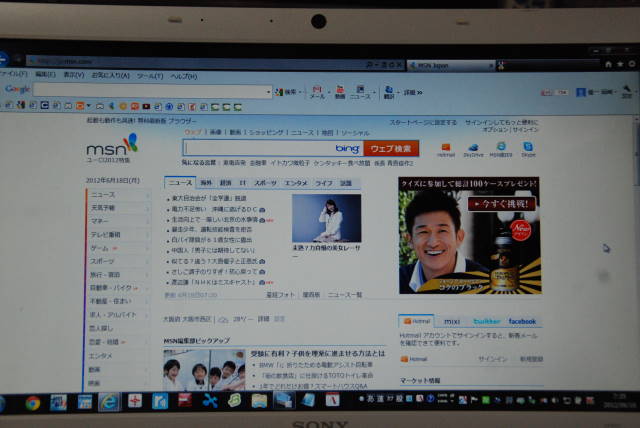Viewport: 640px width, 428px height.
Task: Expand 天気予報 sidebar category arrow
Action: tap(147, 209)
